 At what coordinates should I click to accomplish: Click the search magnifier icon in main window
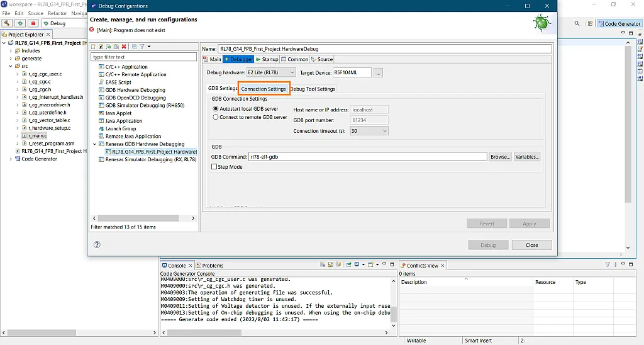tap(577, 23)
